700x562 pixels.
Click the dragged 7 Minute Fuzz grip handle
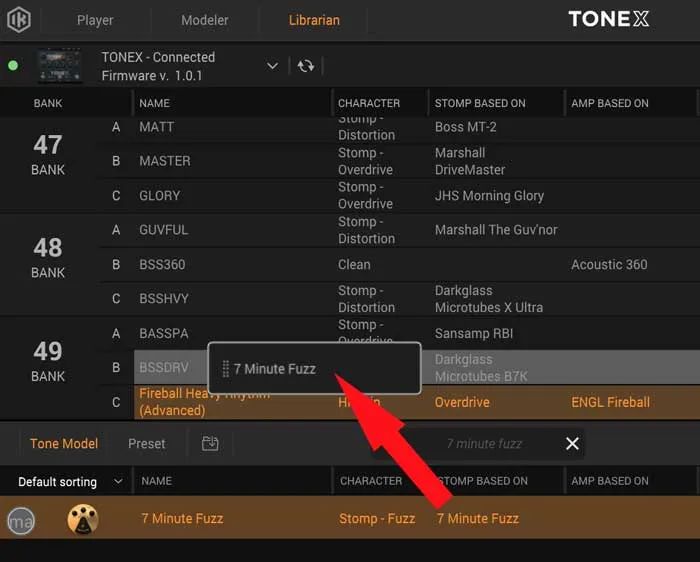point(225,369)
